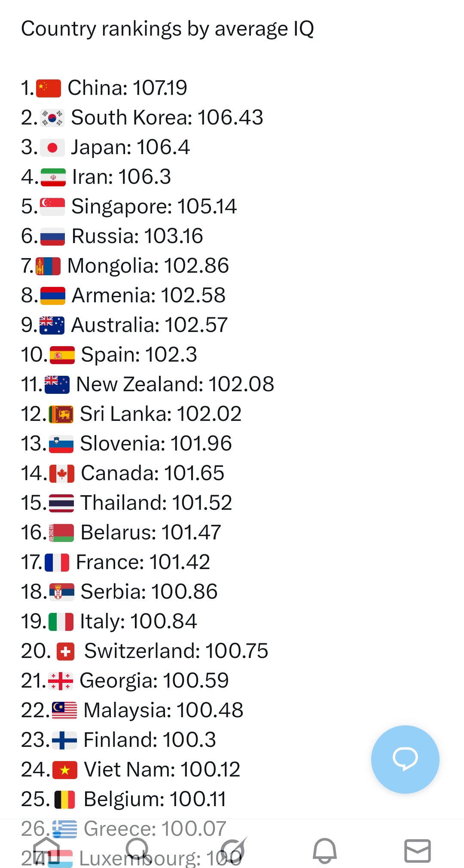Click the 'Country rankings by average IQ' heading
Screen dimensions: 464x868
(168, 29)
